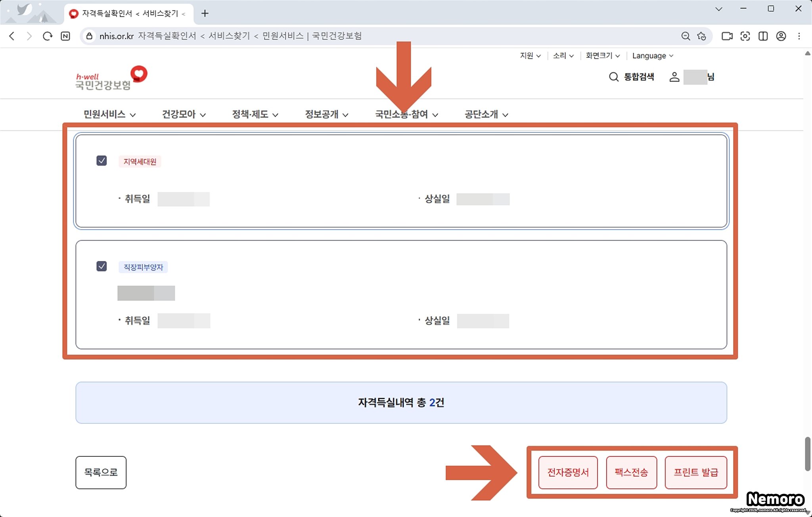Uncheck the 직장피부양자 checkbox

101,266
